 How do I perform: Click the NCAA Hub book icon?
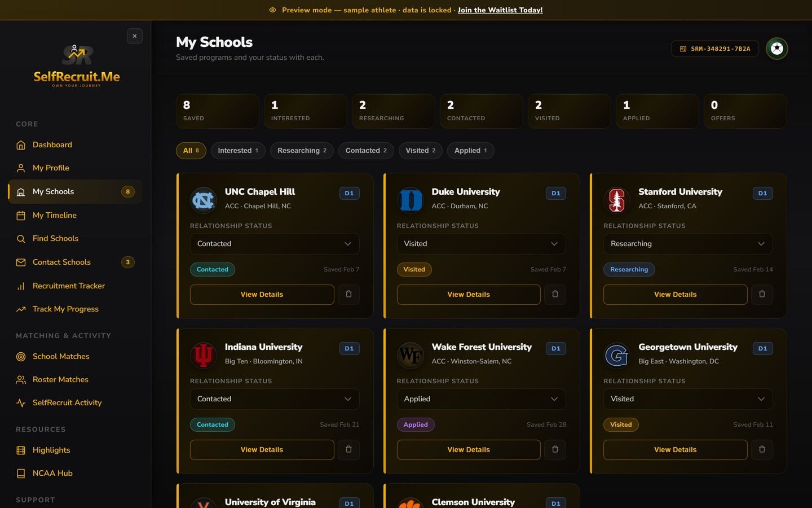point(21,474)
